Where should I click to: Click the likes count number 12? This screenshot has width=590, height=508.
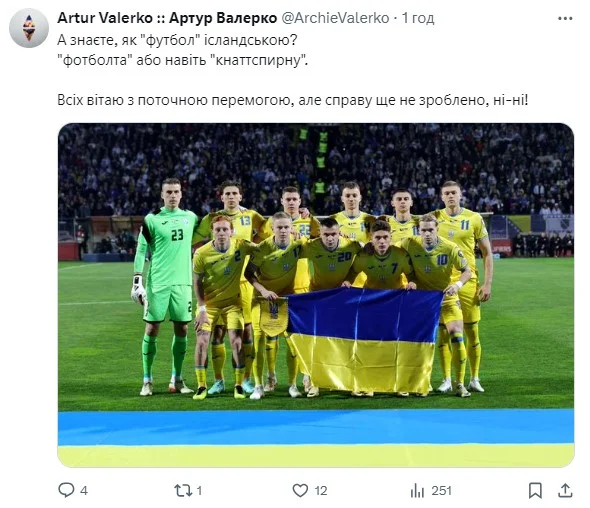tap(321, 491)
